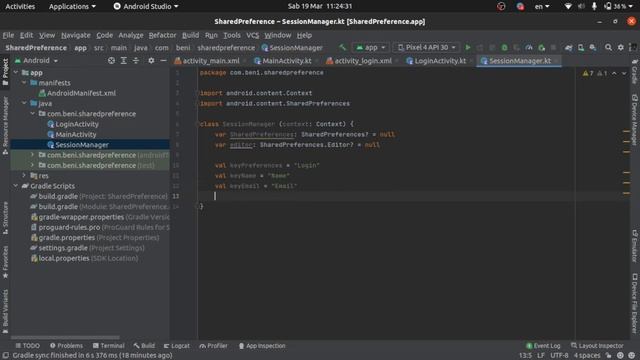The image size is (640, 360).
Task: Open the AVD Manager icon
Action: coord(581,48)
